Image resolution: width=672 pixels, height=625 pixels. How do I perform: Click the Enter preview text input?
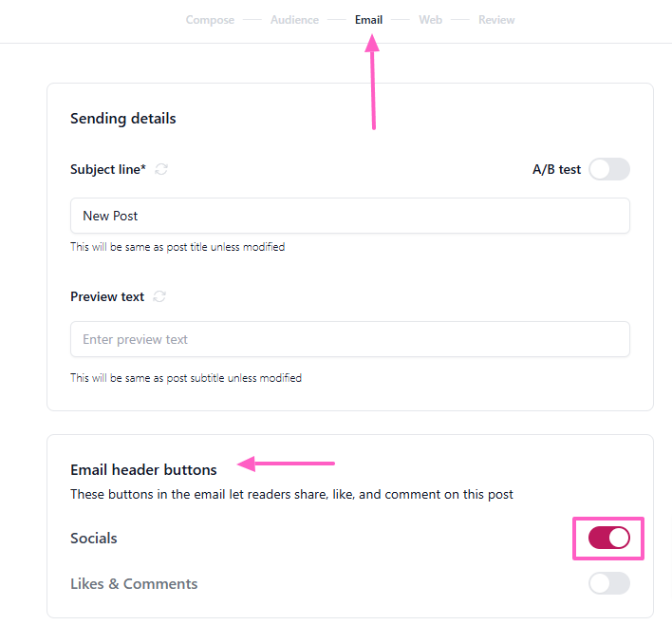[x=349, y=339]
